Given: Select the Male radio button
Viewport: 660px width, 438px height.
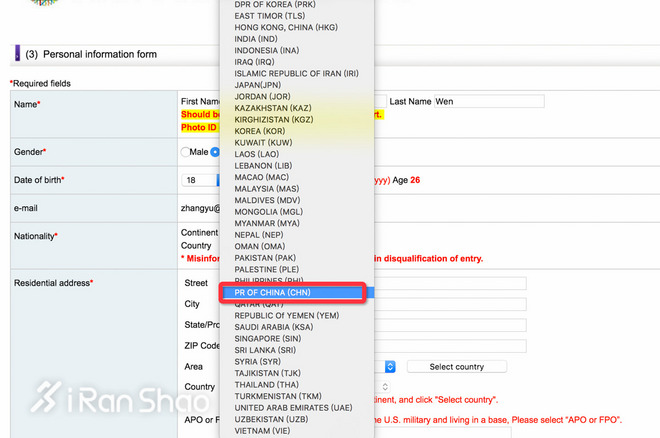Looking at the screenshot, I should 185,152.
